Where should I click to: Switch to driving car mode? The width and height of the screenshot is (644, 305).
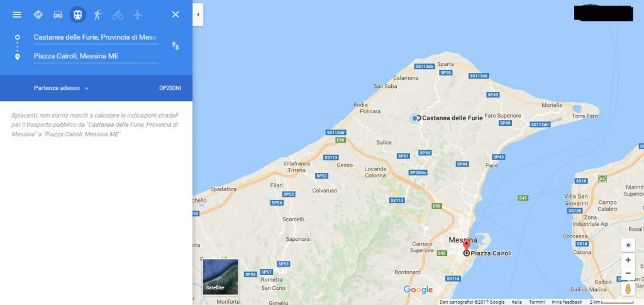point(58,14)
